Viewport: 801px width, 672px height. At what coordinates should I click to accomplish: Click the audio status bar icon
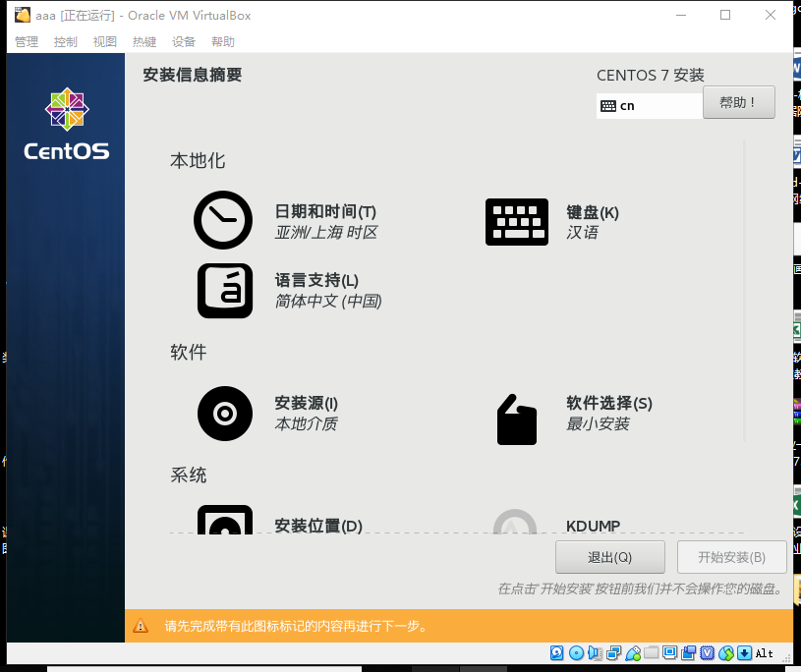[596, 653]
